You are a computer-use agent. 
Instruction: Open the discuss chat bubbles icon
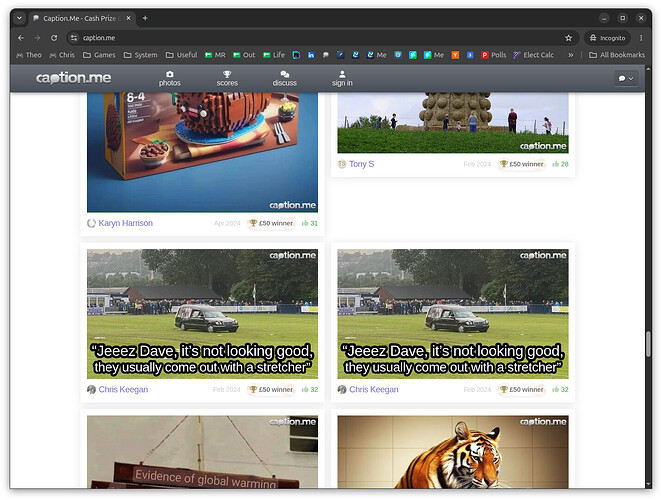coord(285,74)
